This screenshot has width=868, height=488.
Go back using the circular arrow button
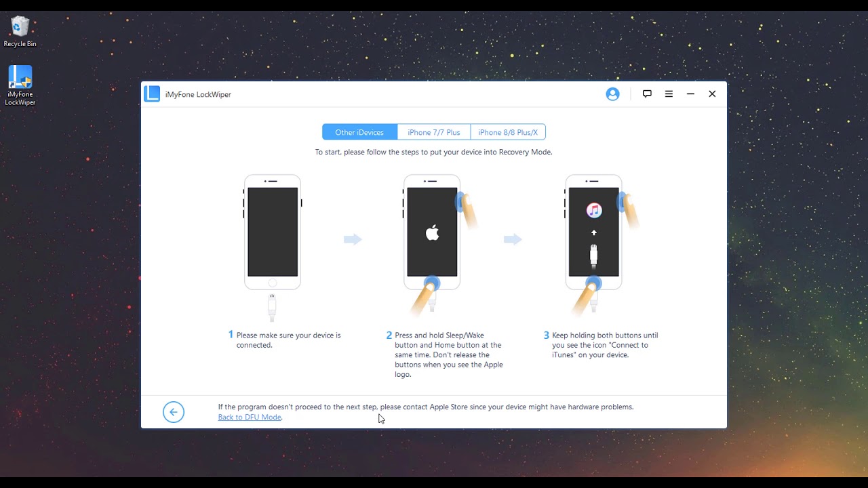pyautogui.click(x=174, y=411)
